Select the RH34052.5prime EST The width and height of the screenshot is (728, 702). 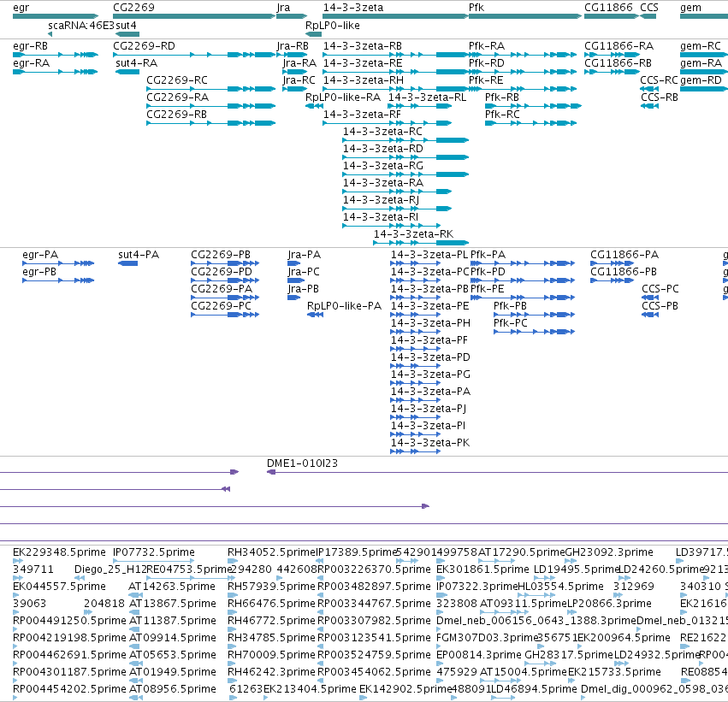(x=232, y=561)
